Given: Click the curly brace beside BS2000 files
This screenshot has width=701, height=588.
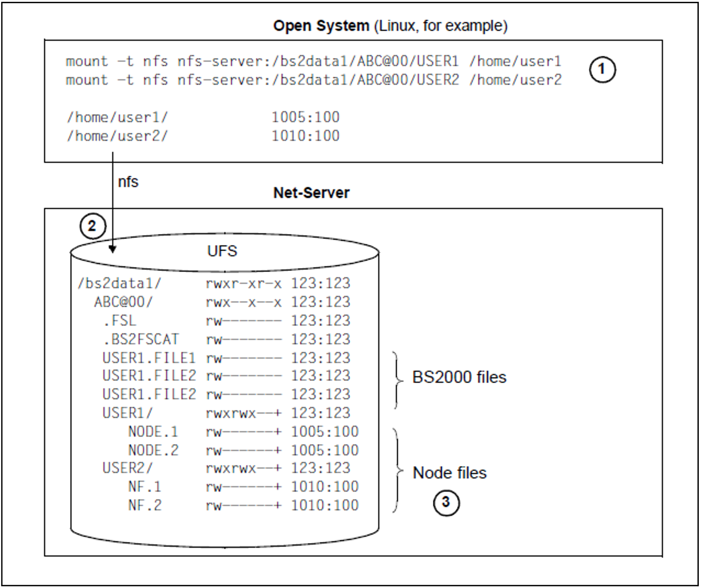Looking at the screenshot, I should [398, 380].
